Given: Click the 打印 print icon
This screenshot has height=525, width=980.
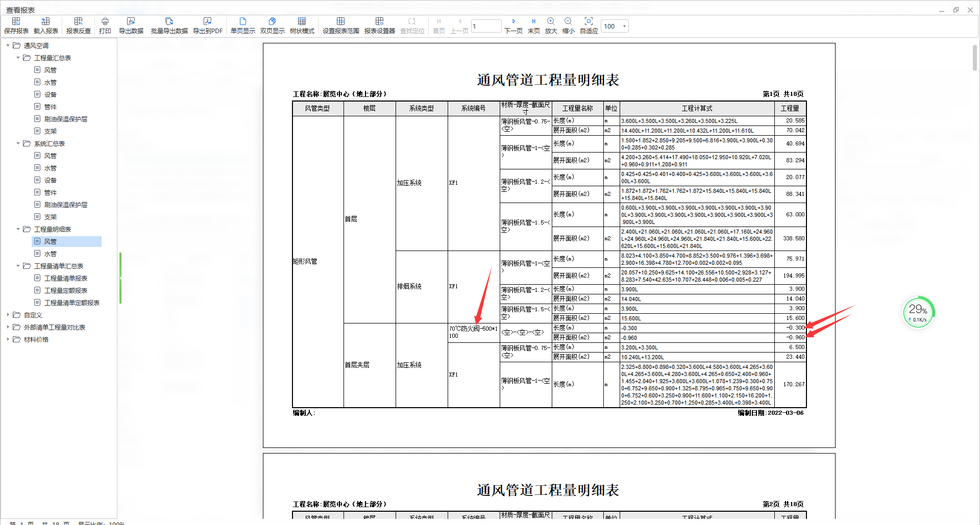Looking at the screenshot, I should pos(105,21).
